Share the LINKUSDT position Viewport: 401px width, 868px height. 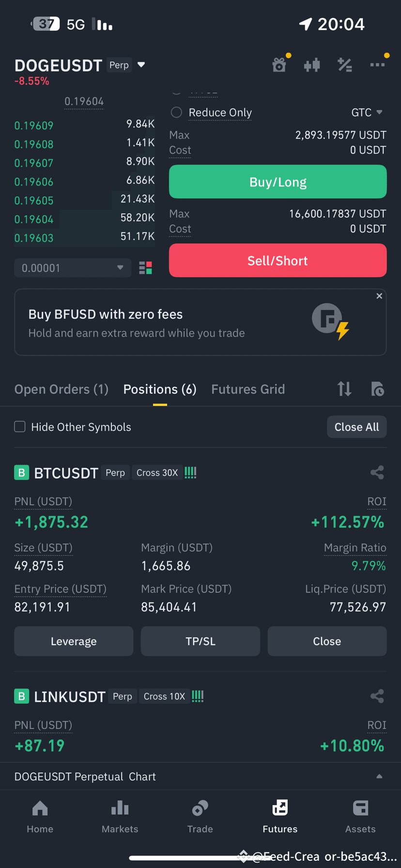pos(377,696)
